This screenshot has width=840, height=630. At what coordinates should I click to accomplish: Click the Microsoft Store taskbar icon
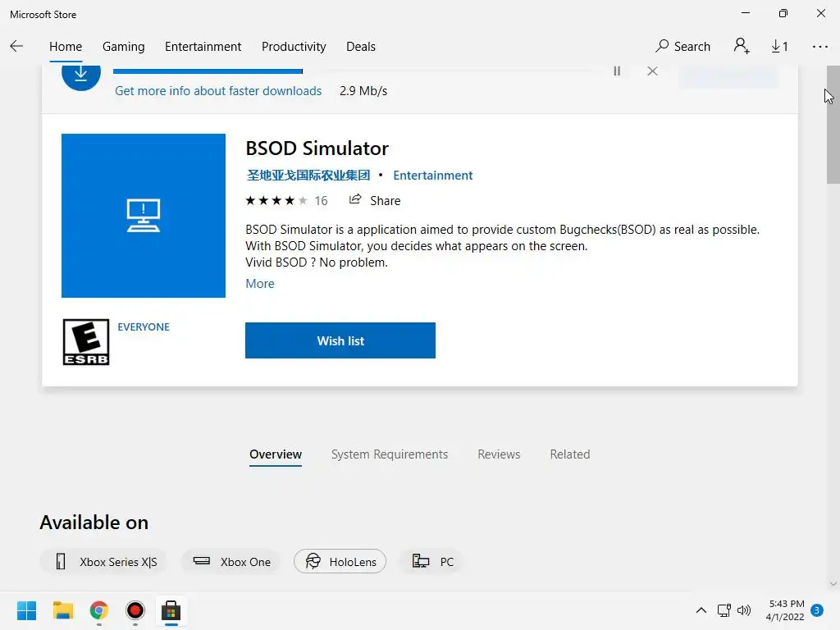171,610
